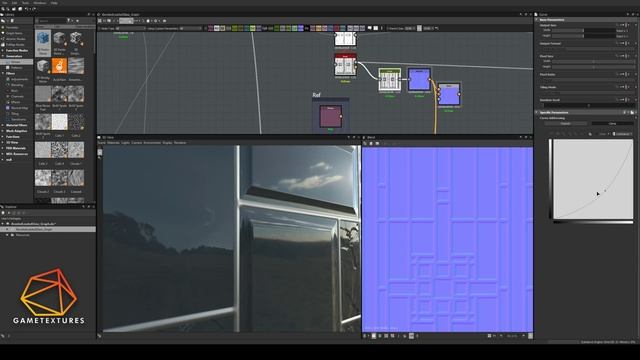640x360 pixels.
Task: Select Favorites in the Library tree
Action: click(12, 28)
